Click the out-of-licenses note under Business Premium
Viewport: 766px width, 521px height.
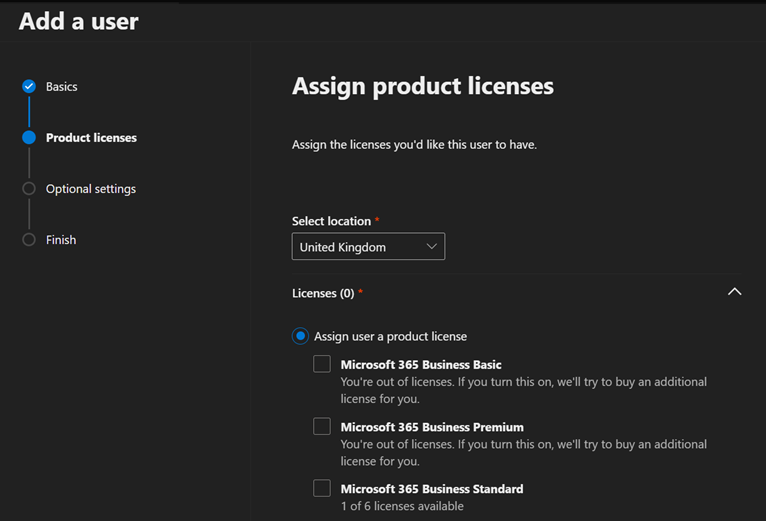[524, 453]
